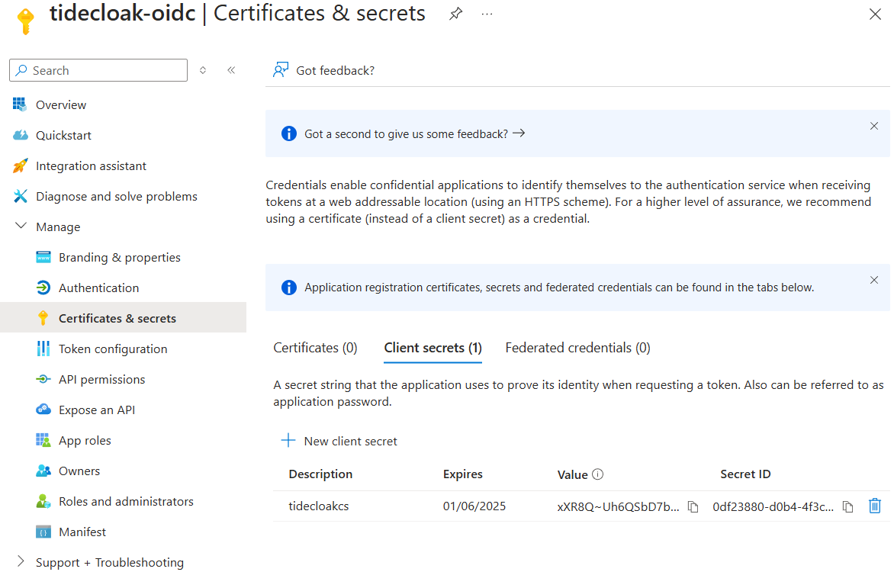
Task: Click the Roles and administrators icon
Action: (x=43, y=501)
